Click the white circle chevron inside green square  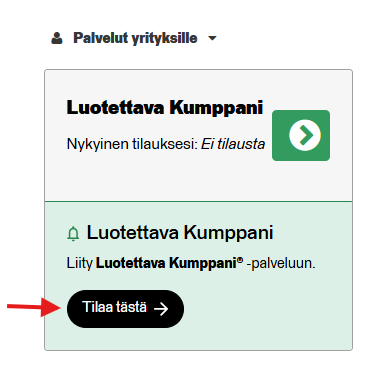[305, 135]
